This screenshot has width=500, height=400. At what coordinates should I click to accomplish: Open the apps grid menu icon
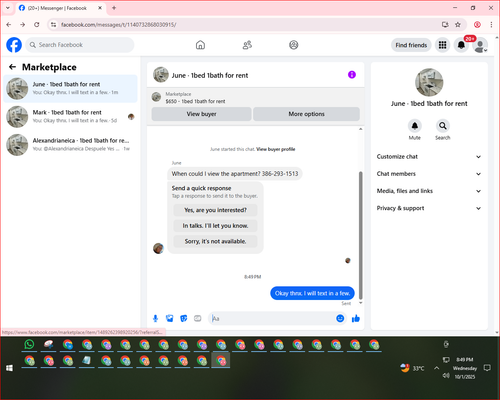[442, 45]
